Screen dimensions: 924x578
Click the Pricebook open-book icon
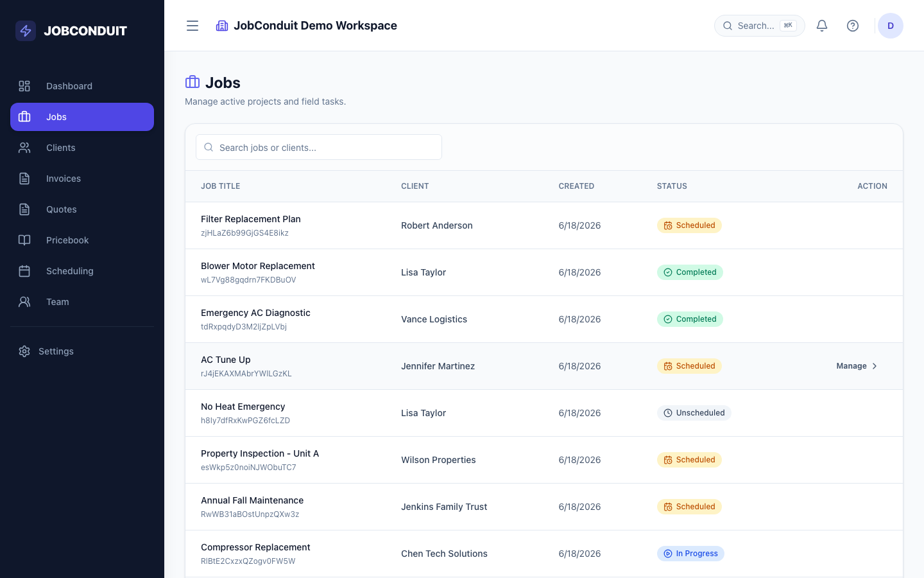24,240
